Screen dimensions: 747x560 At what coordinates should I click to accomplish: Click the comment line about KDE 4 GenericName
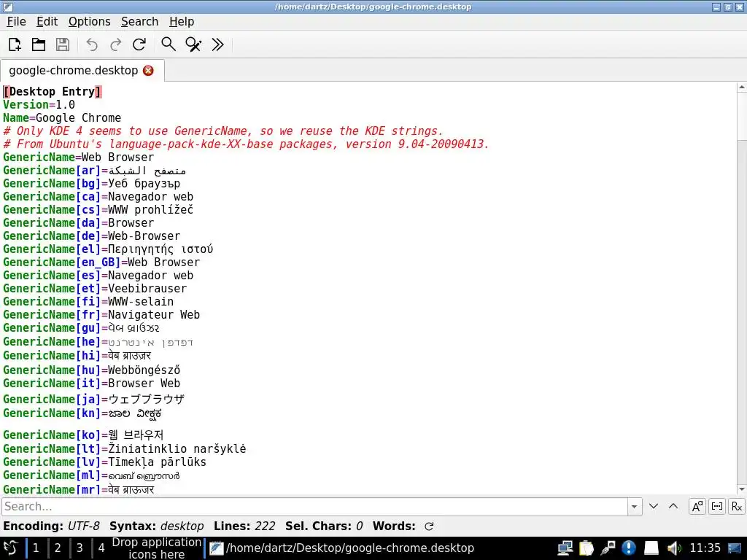pos(223,131)
